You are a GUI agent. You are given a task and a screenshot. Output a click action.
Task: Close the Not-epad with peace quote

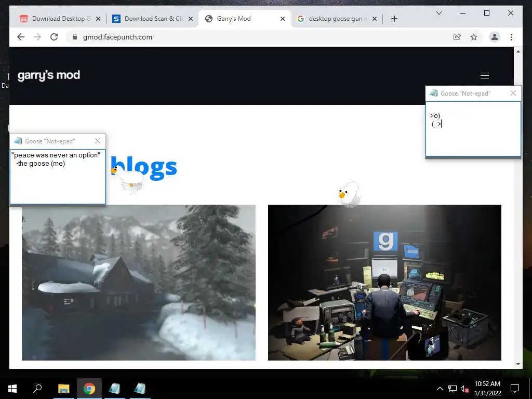(x=98, y=141)
